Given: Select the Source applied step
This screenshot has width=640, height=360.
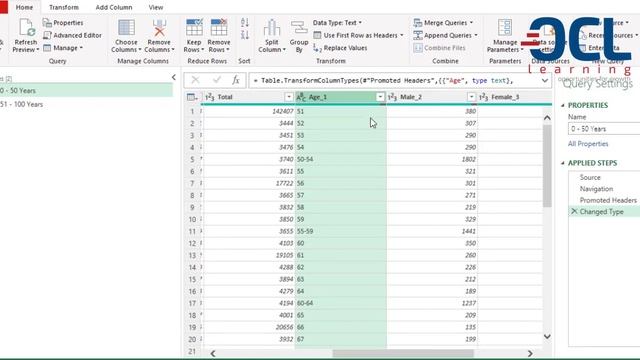Looking at the screenshot, I should tap(590, 178).
